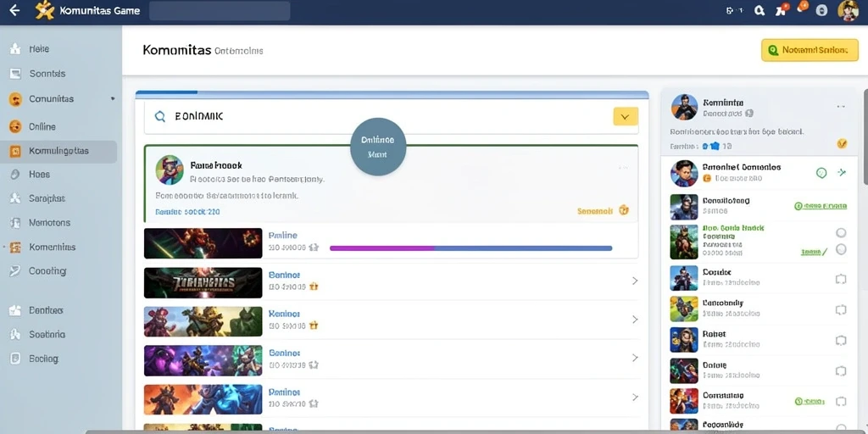
Task: Click the Ranloe sobok 220 link
Action: [x=187, y=211]
